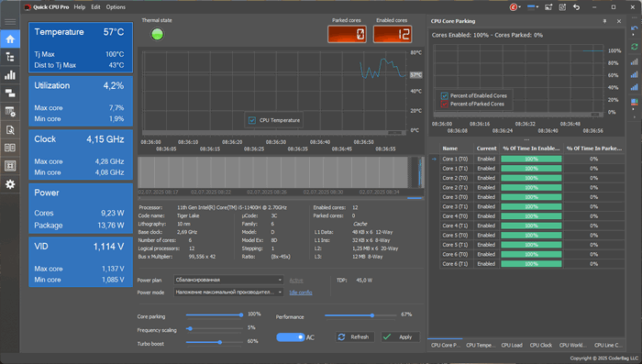The width and height of the screenshot is (642, 364).
Task: Open the Help menu
Action: 80,7
